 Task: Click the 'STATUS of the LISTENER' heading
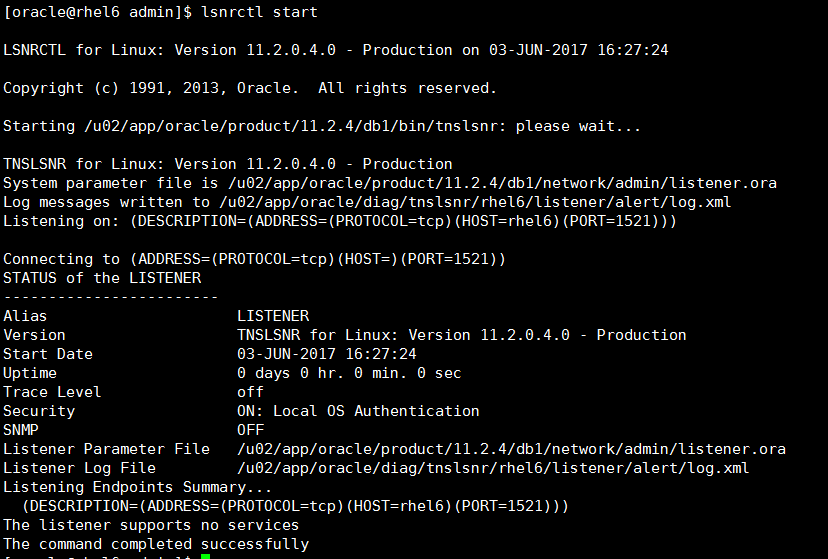point(102,278)
